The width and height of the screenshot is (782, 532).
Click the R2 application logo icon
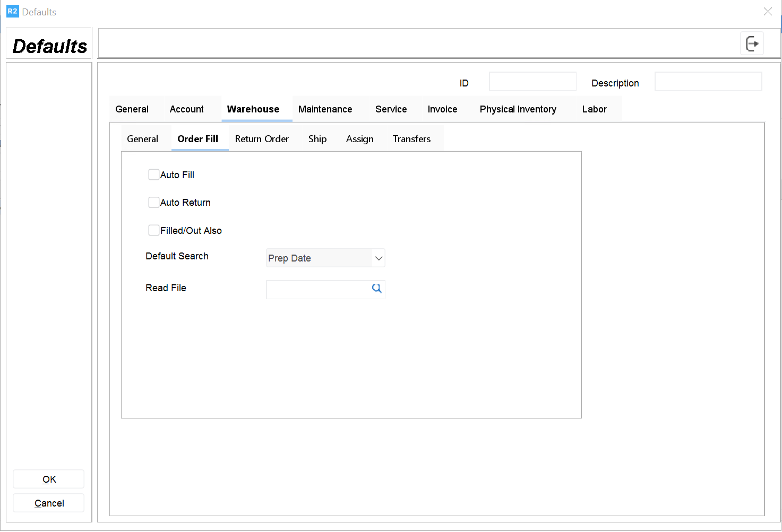[12, 12]
